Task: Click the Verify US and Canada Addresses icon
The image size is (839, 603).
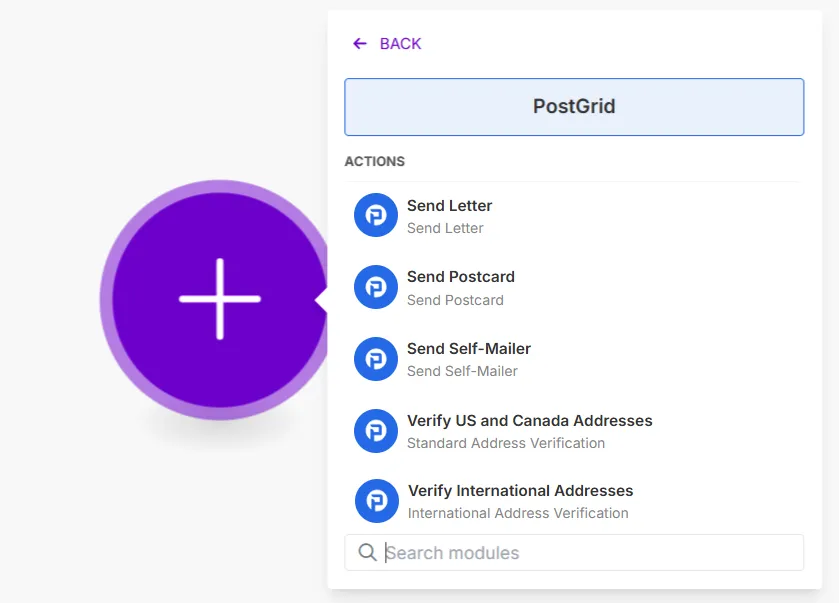Action: pyautogui.click(x=375, y=431)
